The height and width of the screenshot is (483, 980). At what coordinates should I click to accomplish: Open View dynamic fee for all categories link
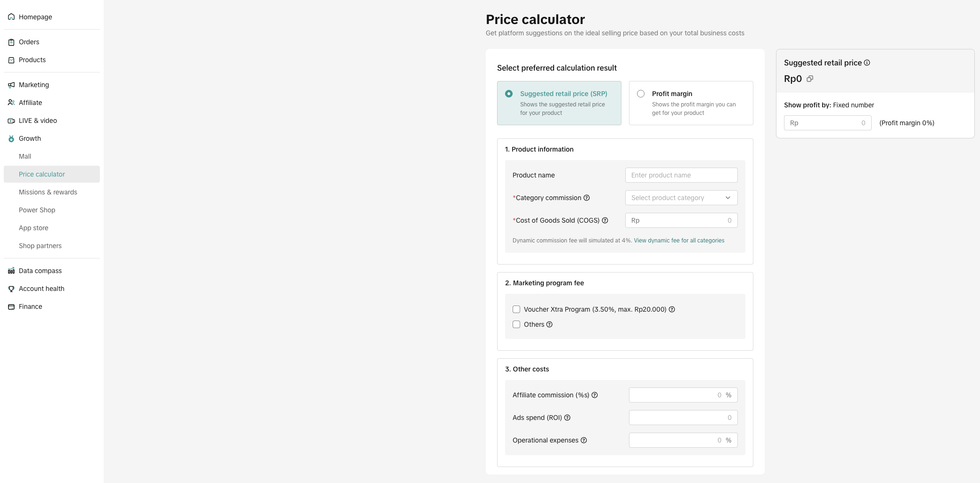(x=679, y=241)
